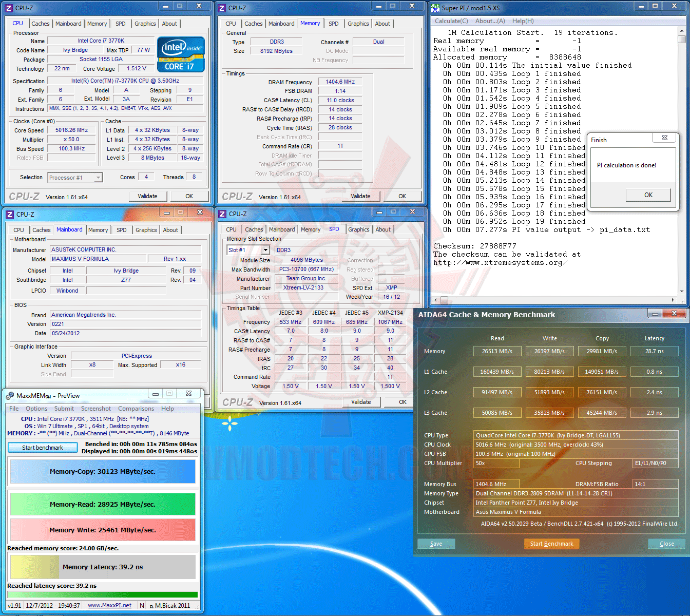The image size is (690, 616).
Task: Click the Memory-Latency 39.2 ns bar
Action: (103, 567)
